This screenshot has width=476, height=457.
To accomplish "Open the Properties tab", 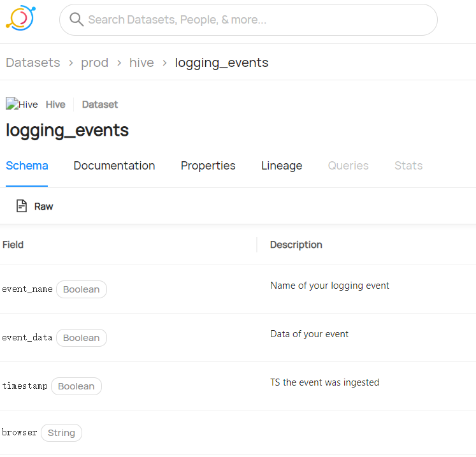I will tap(208, 166).
